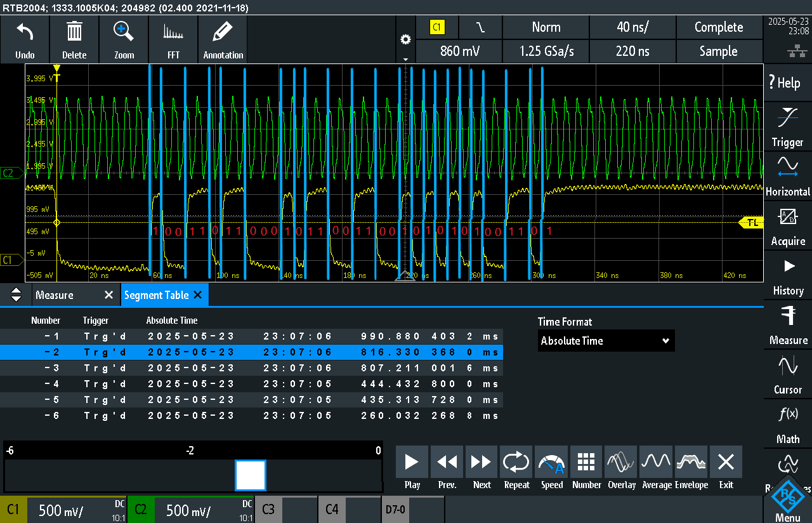The width and height of the screenshot is (812, 523).
Task: Adjust playback Speed gauge
Action: (x=552, y=462)
